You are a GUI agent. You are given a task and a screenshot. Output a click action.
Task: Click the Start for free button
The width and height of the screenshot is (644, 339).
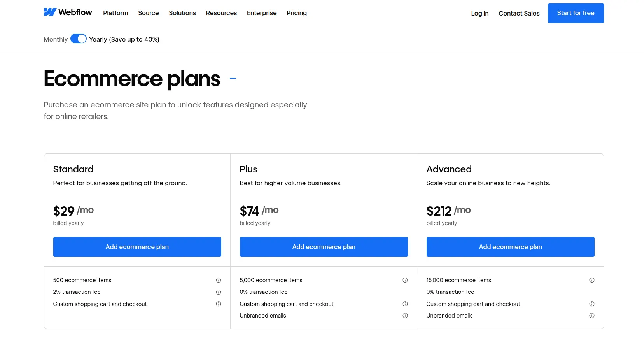click(x=576, y=13)
